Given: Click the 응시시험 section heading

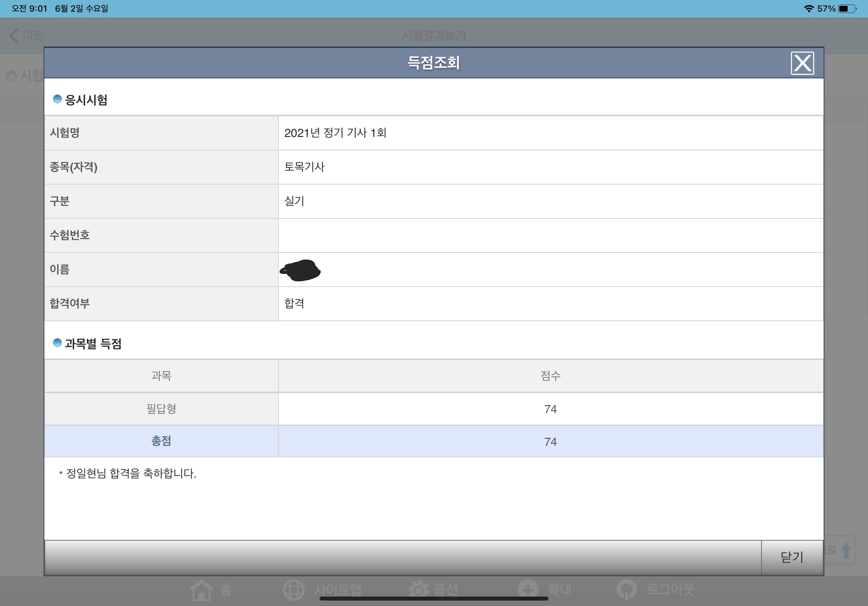Looking at the screenshot, I should point(86,100).
